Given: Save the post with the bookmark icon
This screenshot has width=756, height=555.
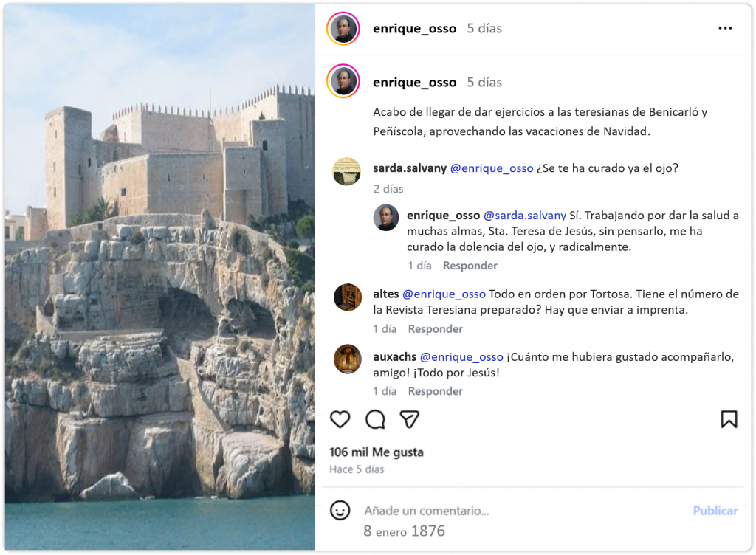Looking at the screenshot, I should (729, 419).
